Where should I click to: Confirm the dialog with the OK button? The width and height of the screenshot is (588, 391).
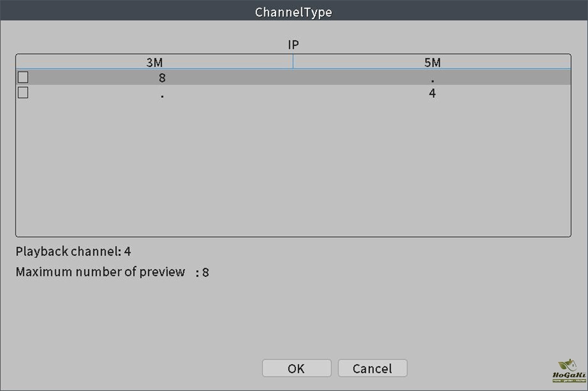tap(296, 368)
